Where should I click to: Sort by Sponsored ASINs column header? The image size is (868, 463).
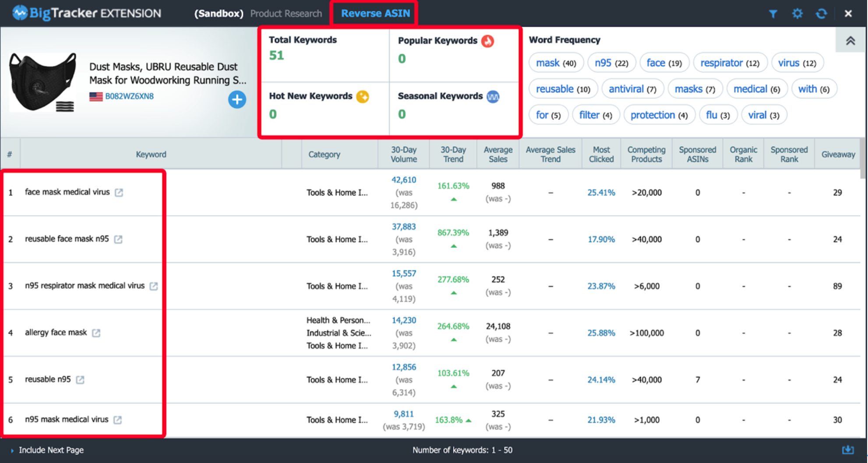click(698, 154)
